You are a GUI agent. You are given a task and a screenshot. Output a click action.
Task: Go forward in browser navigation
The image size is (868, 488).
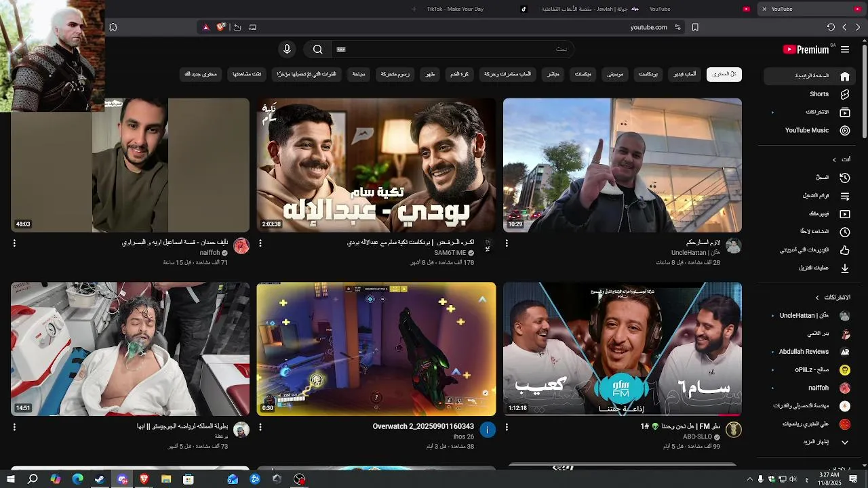coord(844,27)
